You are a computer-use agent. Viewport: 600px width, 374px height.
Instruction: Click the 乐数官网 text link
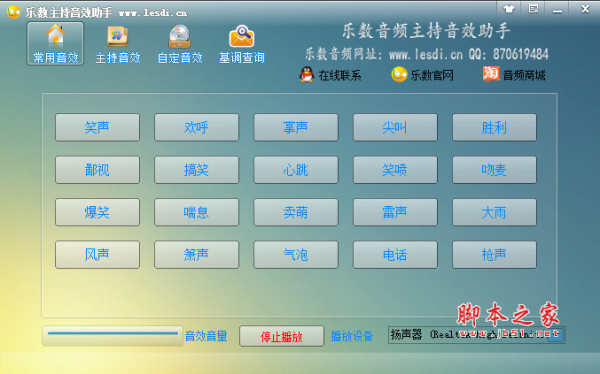pos(432,75)
